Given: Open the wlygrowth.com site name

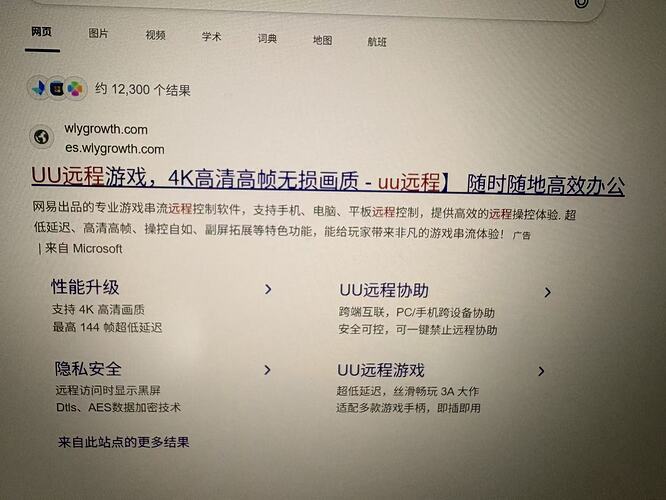Looking at the screenshot, I should click(x=106, y=129).
